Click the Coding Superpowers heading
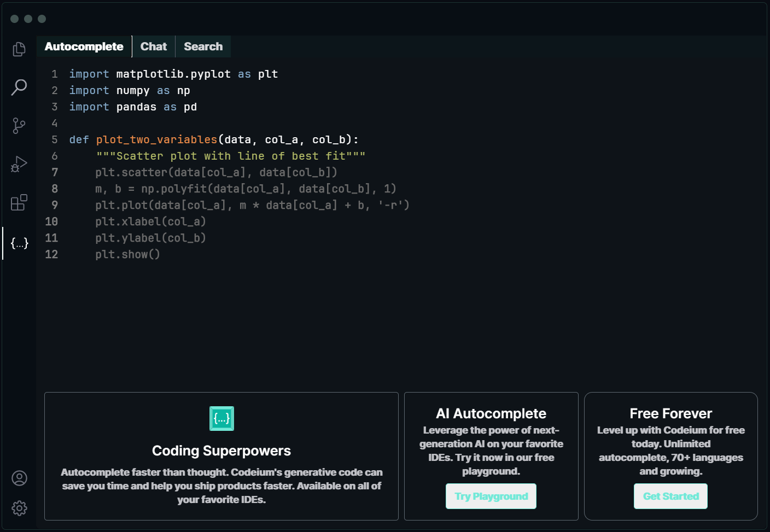Screen dimensions: 770x532 [x=221, y=451]
